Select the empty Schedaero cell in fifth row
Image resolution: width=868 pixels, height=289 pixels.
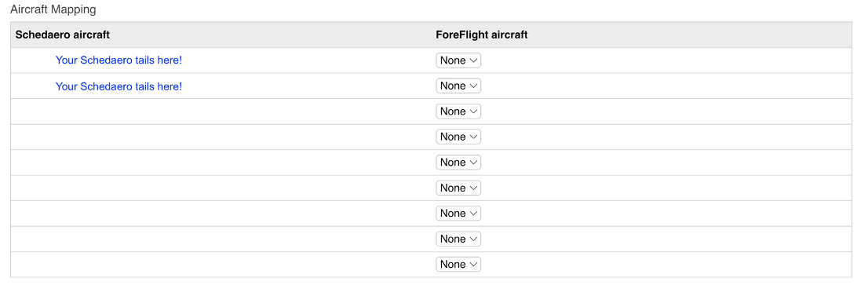pyautogui.click(x=221, y=163)
